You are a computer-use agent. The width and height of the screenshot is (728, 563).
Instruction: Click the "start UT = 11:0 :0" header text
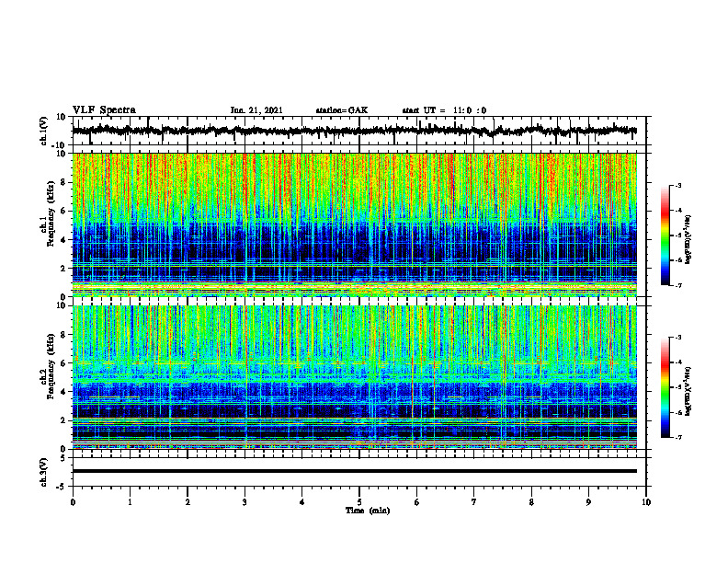click(444, 110)
